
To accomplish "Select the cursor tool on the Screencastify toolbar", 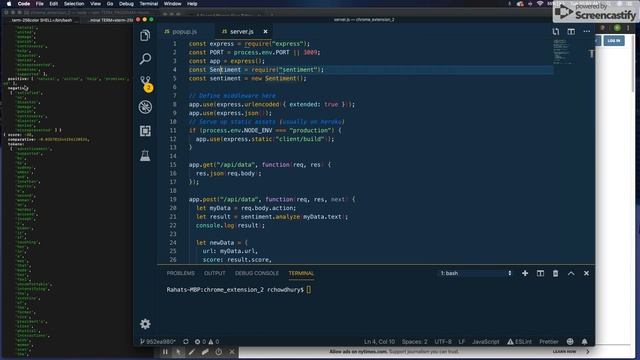I will point(178,352).
